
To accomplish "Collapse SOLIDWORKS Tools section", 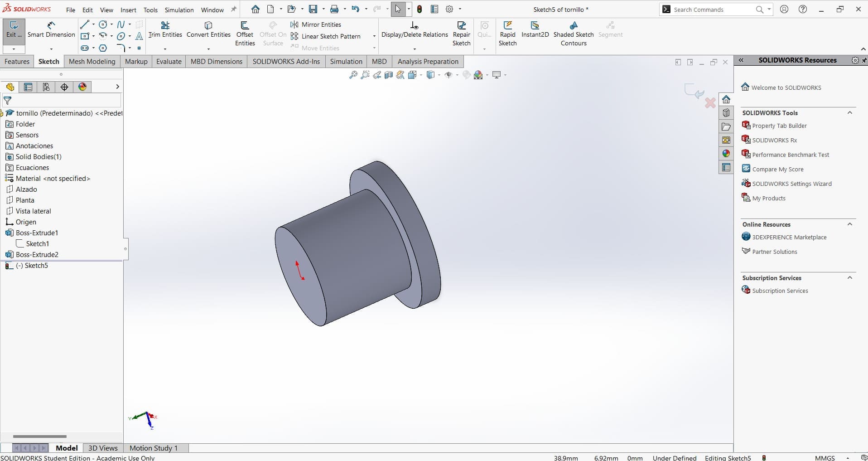I will click(850, 113).
